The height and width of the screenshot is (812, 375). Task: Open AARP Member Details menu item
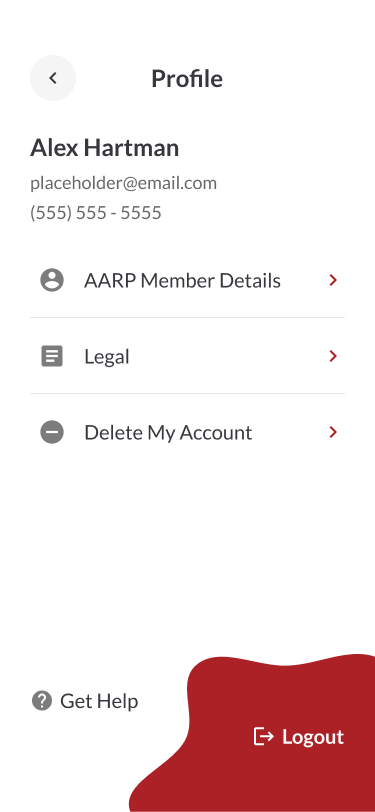point(188,280)
